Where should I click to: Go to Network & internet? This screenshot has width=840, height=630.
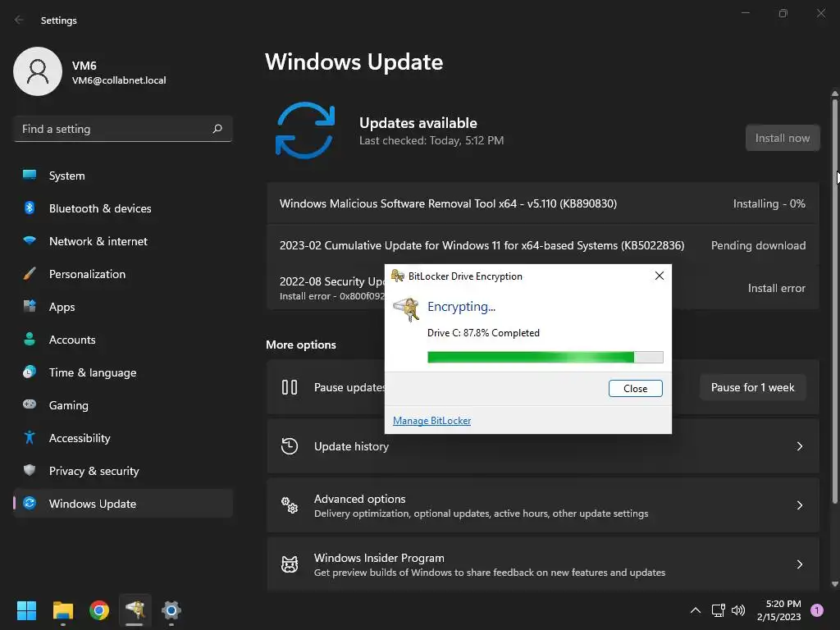click(123, 241)
